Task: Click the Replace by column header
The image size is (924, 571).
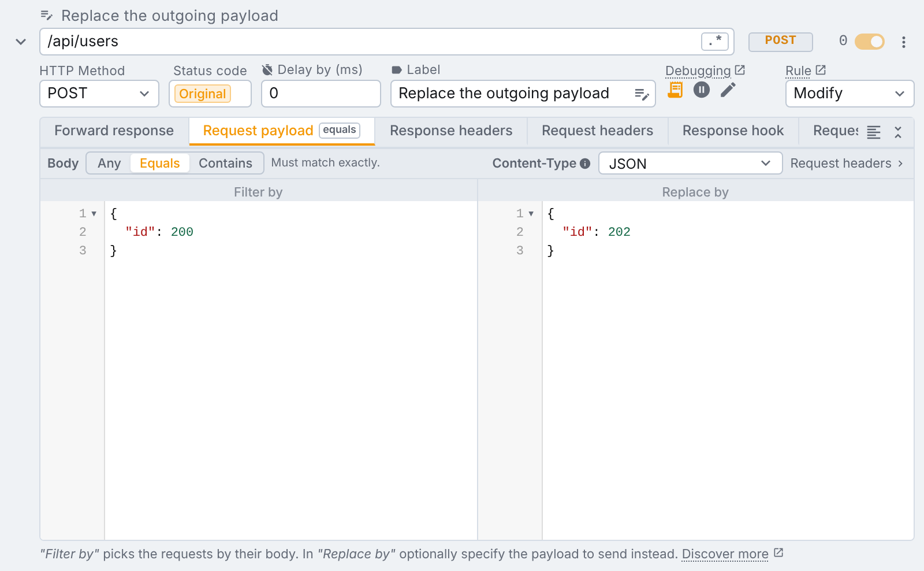Action: point(695,192)
